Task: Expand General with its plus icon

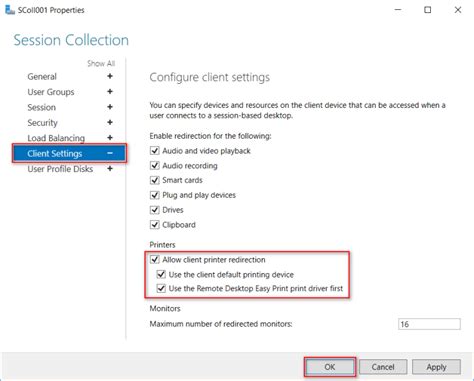Action: (x=110, y=76)
